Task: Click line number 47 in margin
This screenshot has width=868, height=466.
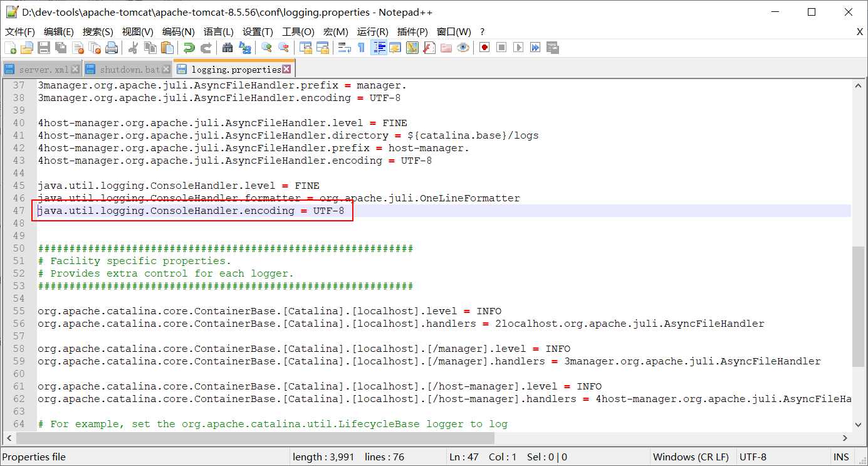Action: [19, 211]
